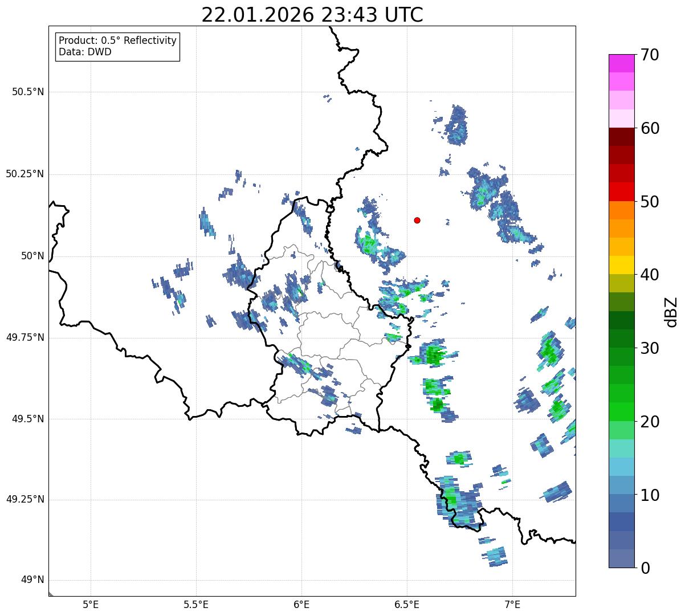Screen dimensions: 685x616
Task: Pick the bright red swatch just above 50 dBZ
Action: point(621,191)
